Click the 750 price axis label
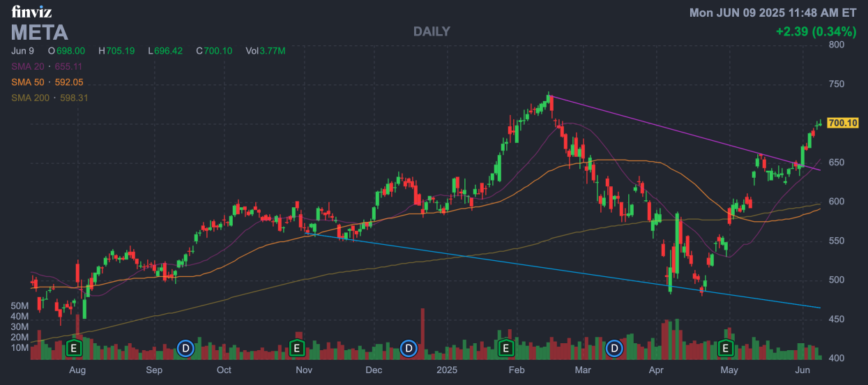The image size is (868, 385). [x=836, y=84]
